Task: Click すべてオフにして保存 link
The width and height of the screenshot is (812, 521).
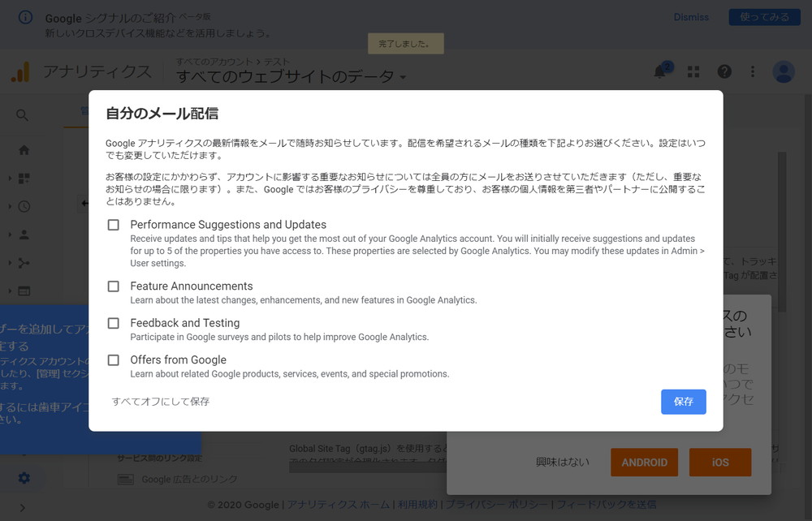Action: (161, 402)
